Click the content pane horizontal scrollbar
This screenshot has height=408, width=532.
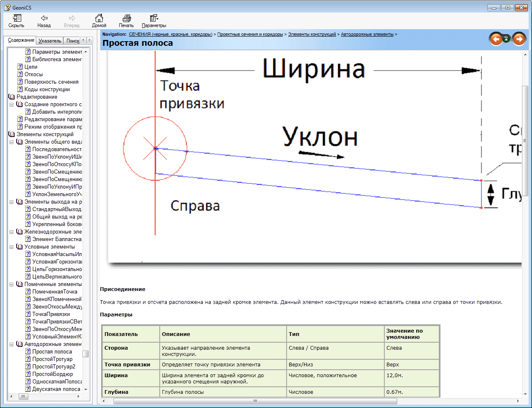255,401
